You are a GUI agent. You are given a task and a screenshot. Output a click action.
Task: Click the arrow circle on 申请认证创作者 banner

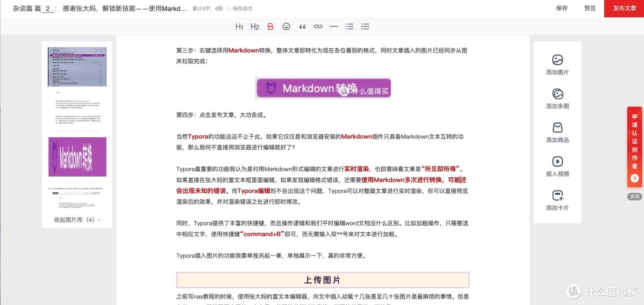[x=634, y=178]
